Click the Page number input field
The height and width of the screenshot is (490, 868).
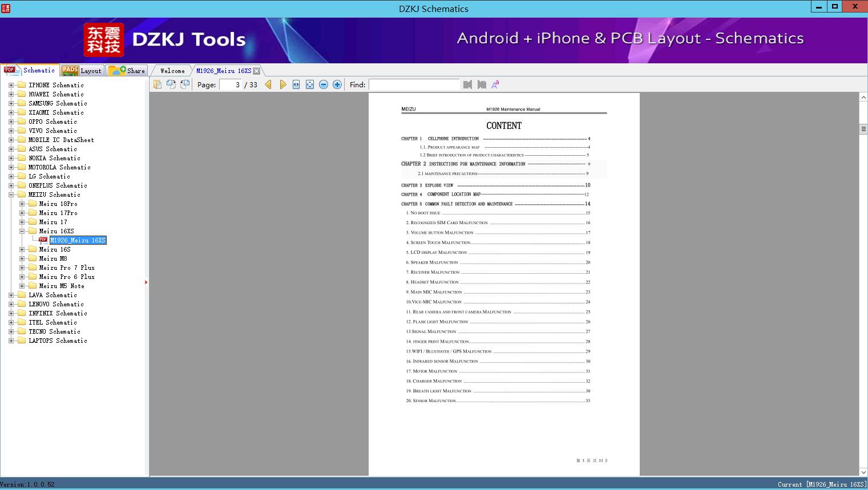click(x=230, y=84)
